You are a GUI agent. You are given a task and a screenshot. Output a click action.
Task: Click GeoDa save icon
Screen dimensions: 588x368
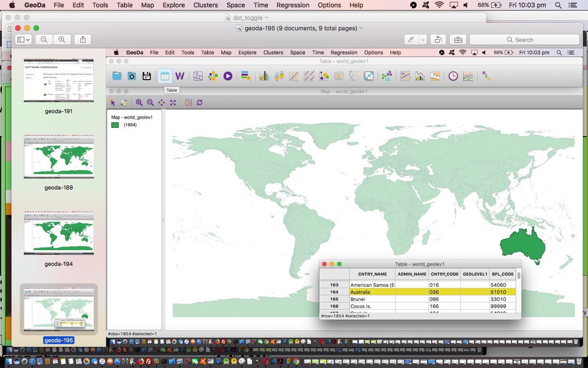147,76
